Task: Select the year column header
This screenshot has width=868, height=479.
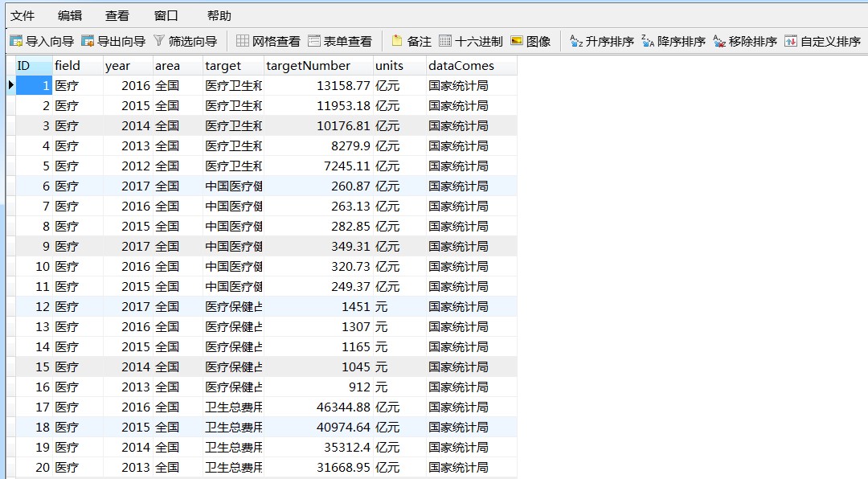Action: 128,65
